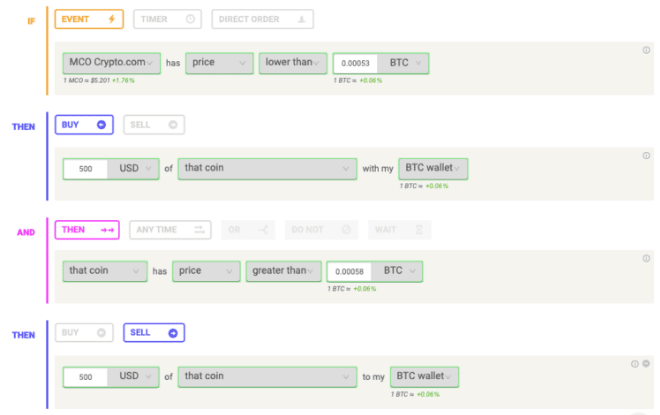The height and width of the screenshot is (415, 660).
Task: Open the BTC wallet dropdown in SELL block
Action: [425, 376]
